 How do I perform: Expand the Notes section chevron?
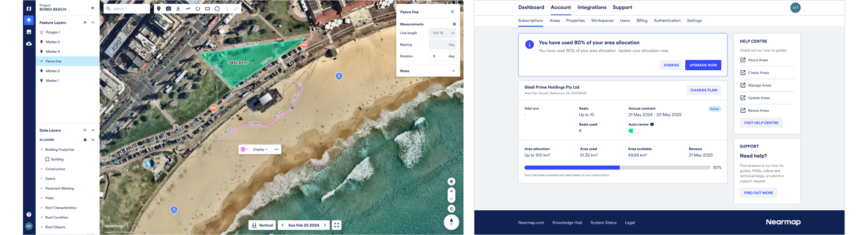(x=454, y=71)
